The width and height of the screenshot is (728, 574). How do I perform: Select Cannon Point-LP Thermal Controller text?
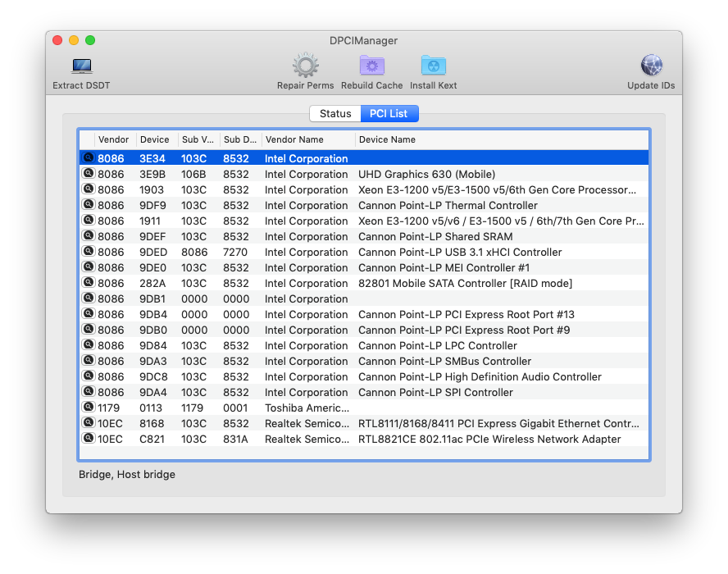(x=448, y=205)
